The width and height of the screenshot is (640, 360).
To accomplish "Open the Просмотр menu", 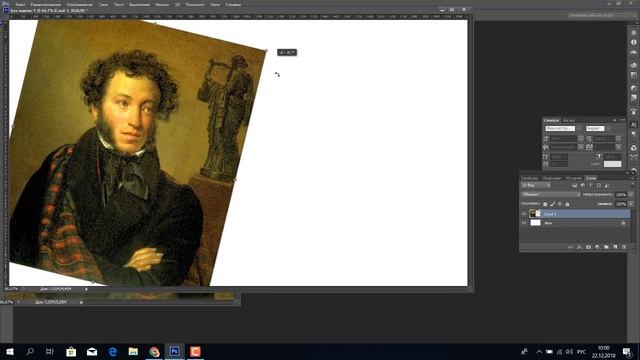I will [195, 4].
